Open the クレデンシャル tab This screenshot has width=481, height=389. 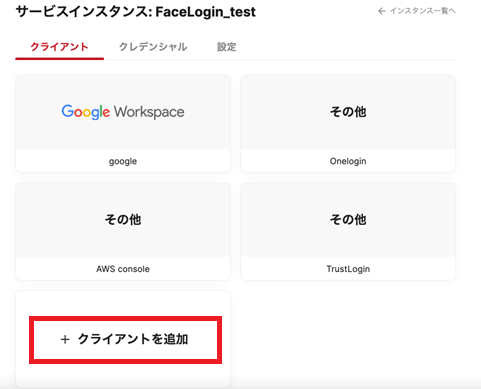coord(153,47)
